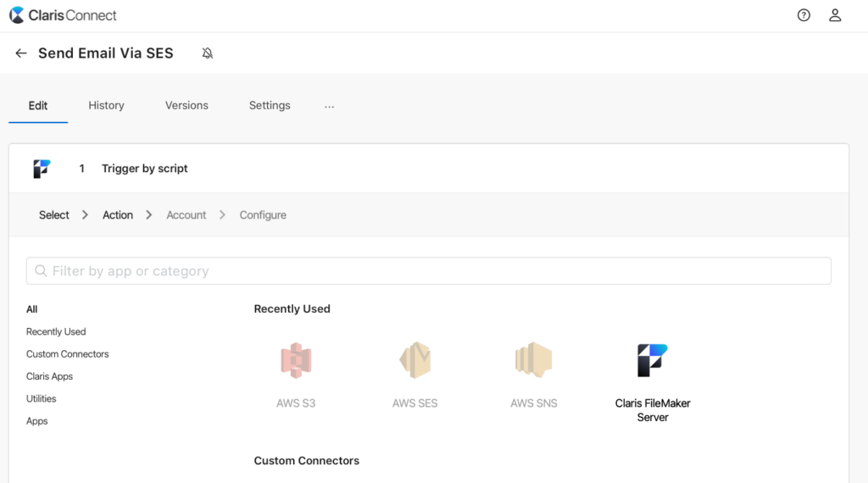Viewport: 868px width, 483px height.
Task: Open the Versions tab
Action: [x=186, y=105]
